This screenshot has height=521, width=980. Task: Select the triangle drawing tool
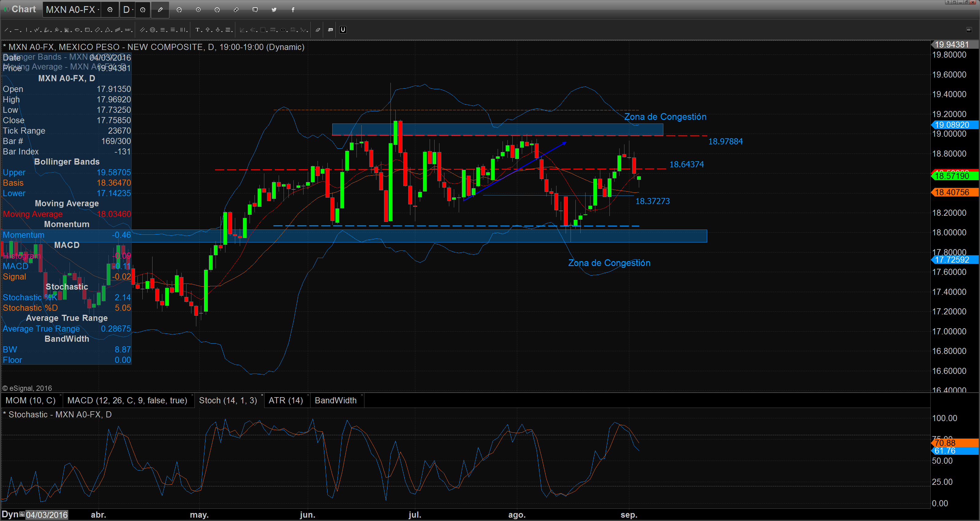tap(108, 30)
